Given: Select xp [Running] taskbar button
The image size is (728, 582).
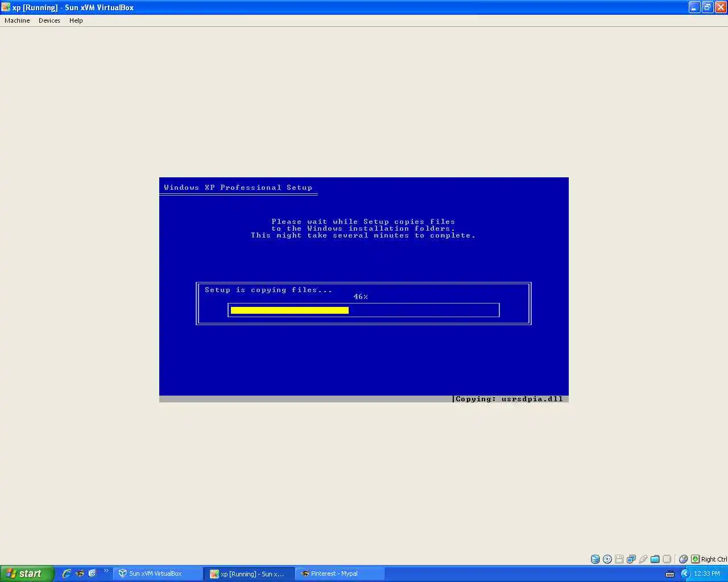Looking at the screenshot, I should tap(250, 573).
